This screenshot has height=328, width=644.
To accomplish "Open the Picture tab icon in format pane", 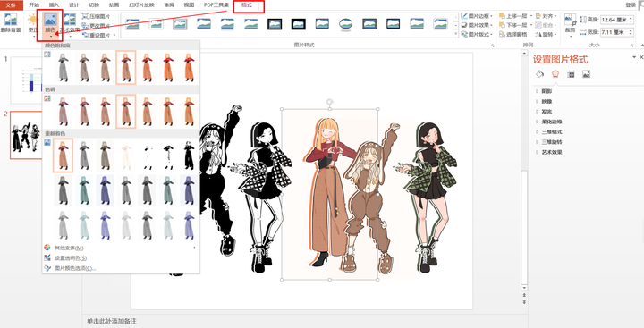I will pyautogui.click(x=586, y=74).
